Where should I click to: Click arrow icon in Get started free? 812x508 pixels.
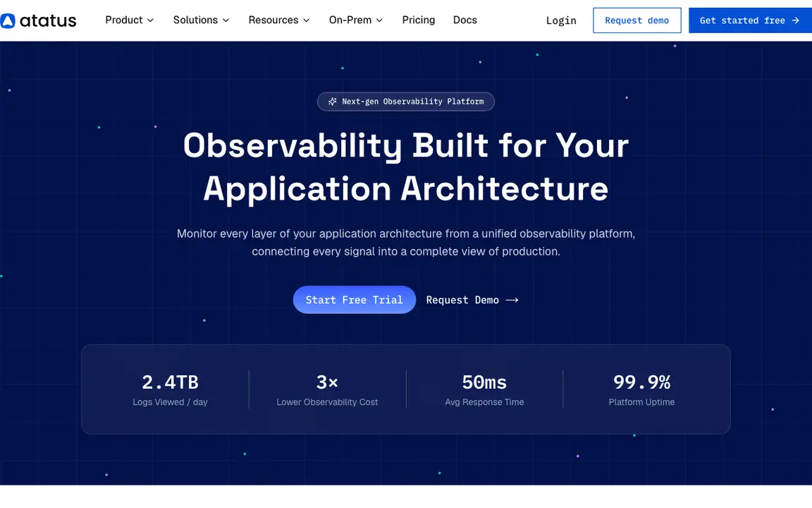click(x=796, y=20)
